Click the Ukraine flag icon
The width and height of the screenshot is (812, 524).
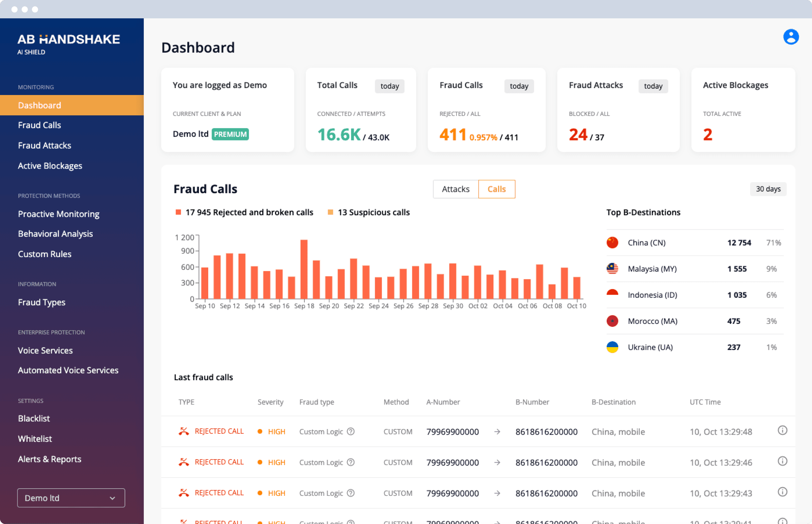pos(612,347)
